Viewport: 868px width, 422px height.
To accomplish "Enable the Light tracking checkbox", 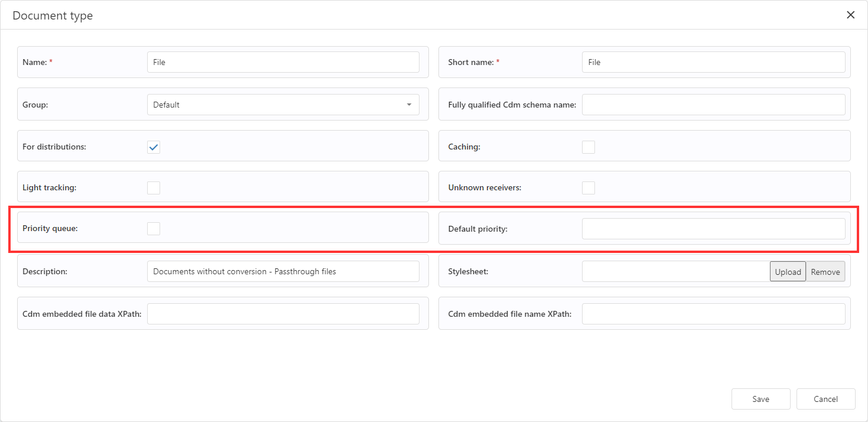I will (154, 188).
